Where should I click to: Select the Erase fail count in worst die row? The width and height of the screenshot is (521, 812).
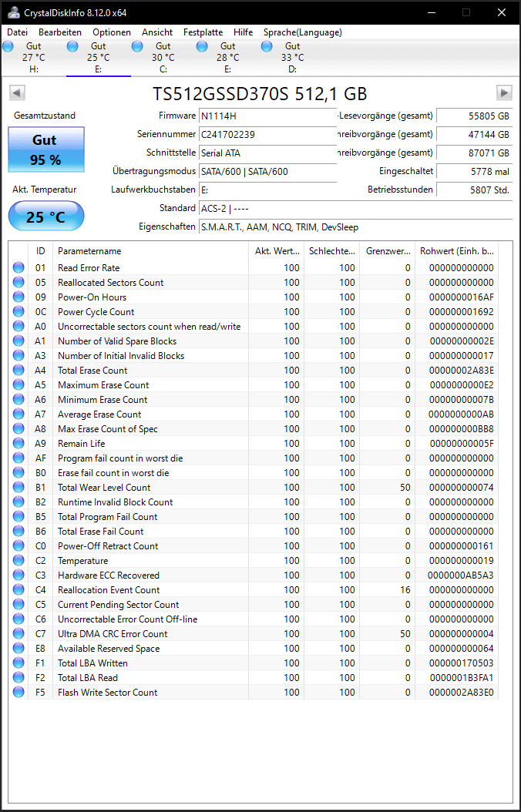(254, 473)
